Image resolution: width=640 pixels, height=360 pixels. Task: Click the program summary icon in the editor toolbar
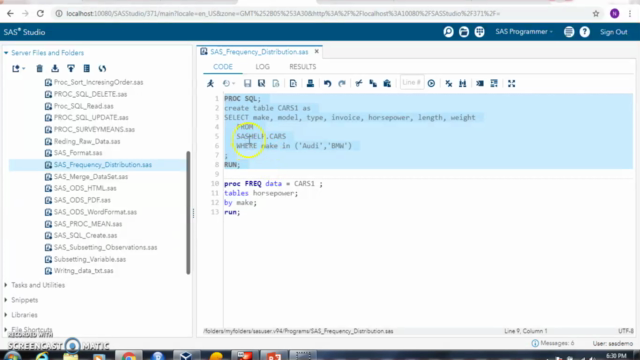click(293, 83)
